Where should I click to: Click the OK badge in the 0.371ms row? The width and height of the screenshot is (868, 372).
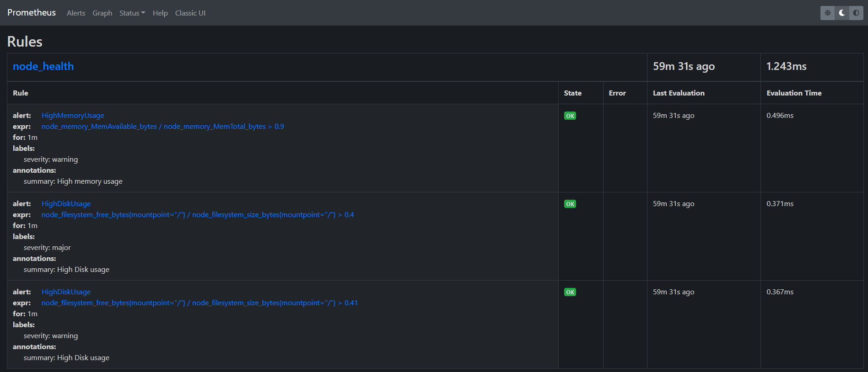(x=570, y=204)
